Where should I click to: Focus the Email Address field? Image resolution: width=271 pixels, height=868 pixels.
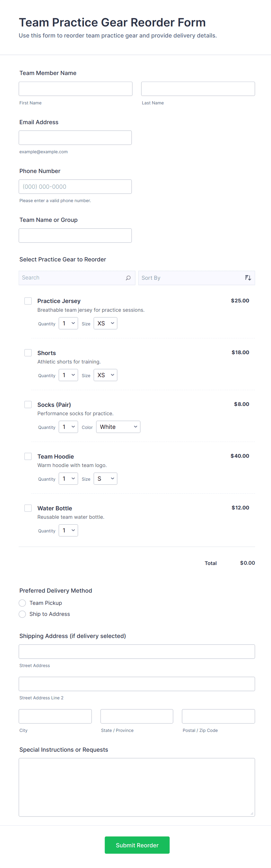[x=75, y=138]
